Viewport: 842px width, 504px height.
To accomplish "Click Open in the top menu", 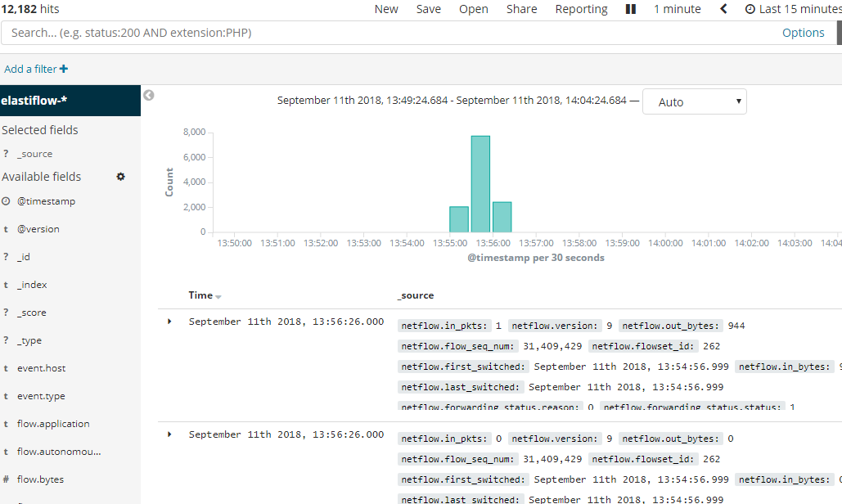I will [474, 9].
